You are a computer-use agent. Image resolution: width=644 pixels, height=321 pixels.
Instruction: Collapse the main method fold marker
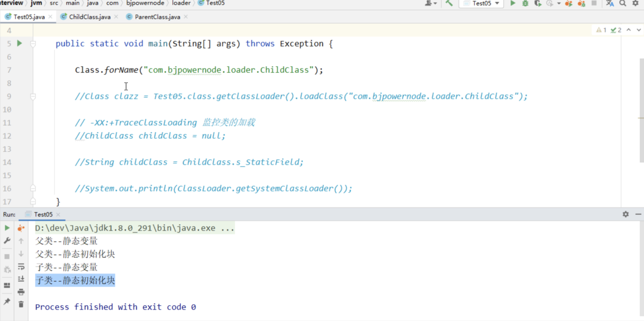point(33,44)
